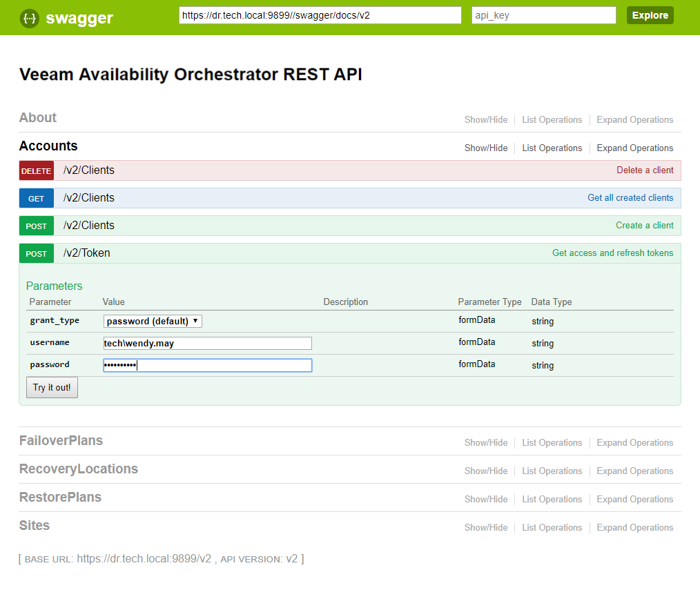700x590 pixels.
Task: Click 'Get all created clients' description
Action: tap(630, 198)
